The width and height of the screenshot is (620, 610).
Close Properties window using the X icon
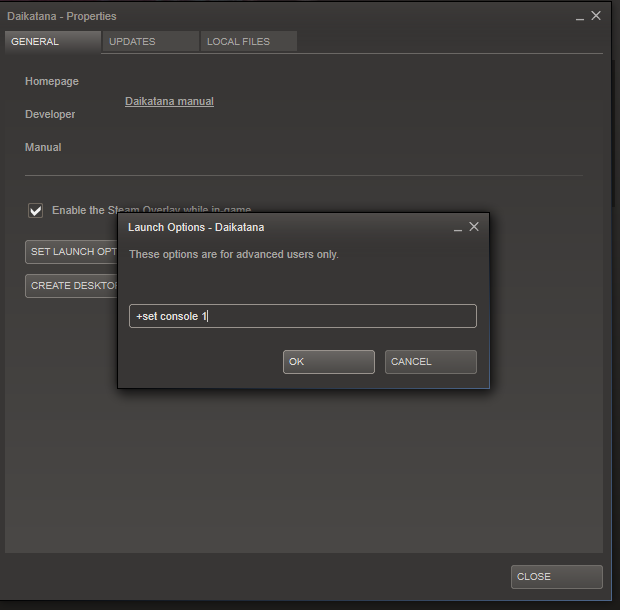(x=596, y=15)
